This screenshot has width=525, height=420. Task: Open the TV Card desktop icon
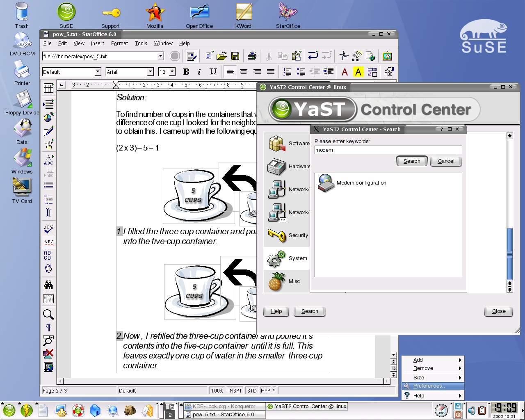click(22, 191)
